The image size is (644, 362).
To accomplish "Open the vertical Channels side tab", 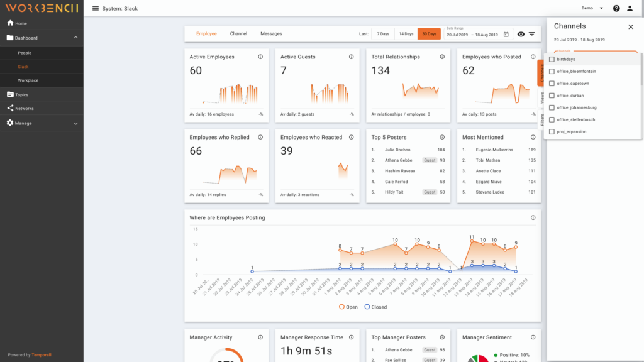I will [541, 73].
